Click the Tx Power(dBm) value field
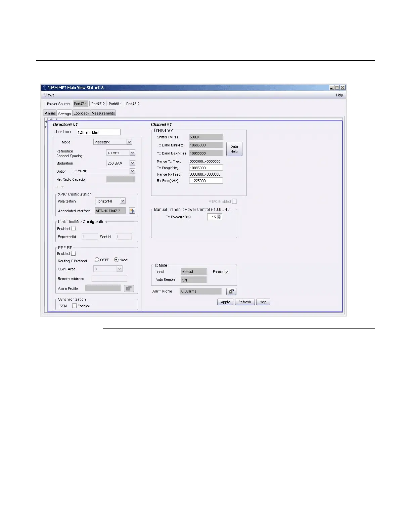 pos(213,217)
